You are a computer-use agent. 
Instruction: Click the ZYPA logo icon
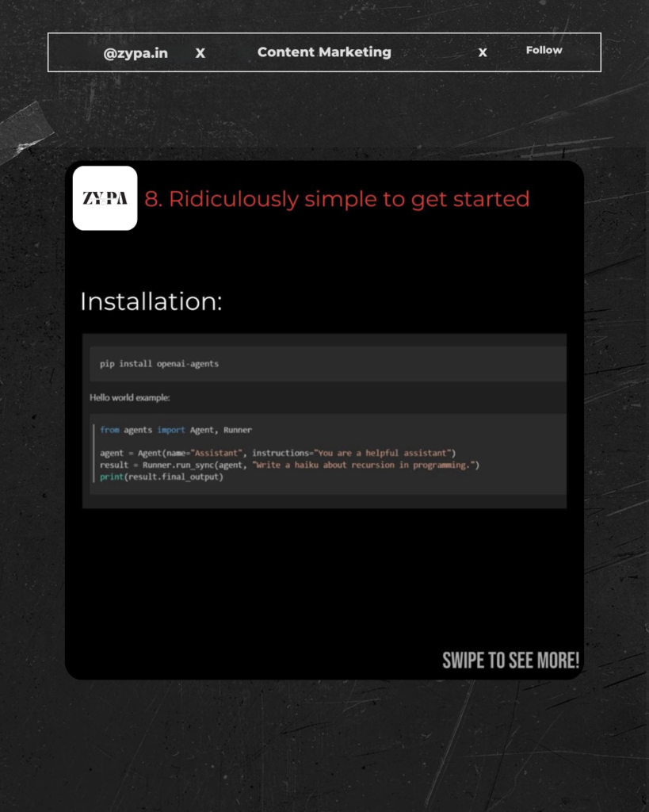pos(105,198)
